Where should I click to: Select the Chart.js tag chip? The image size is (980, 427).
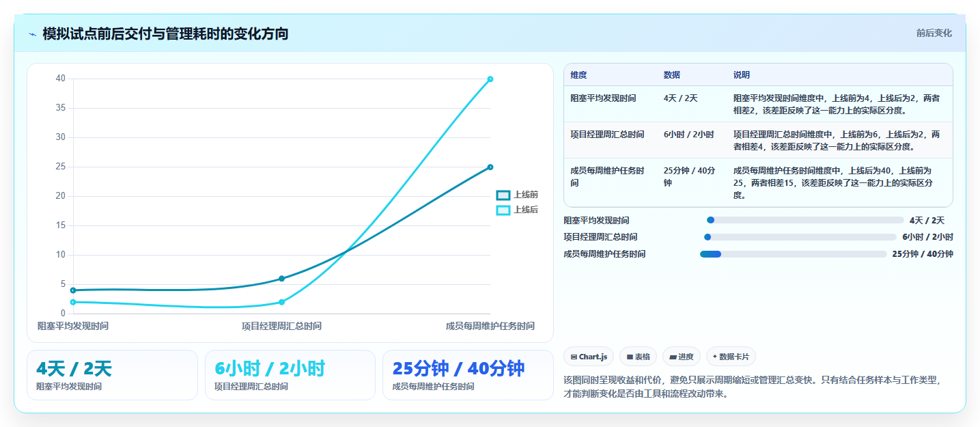589,357
